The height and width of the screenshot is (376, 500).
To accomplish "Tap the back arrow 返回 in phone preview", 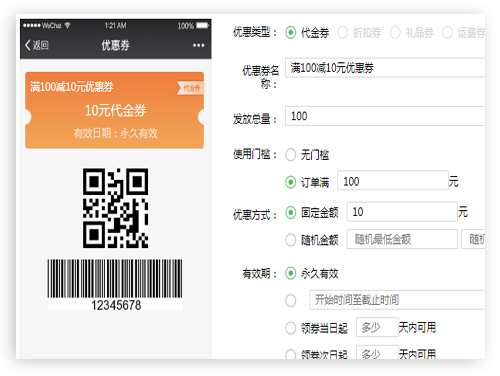I will click(x=37, y=45).
